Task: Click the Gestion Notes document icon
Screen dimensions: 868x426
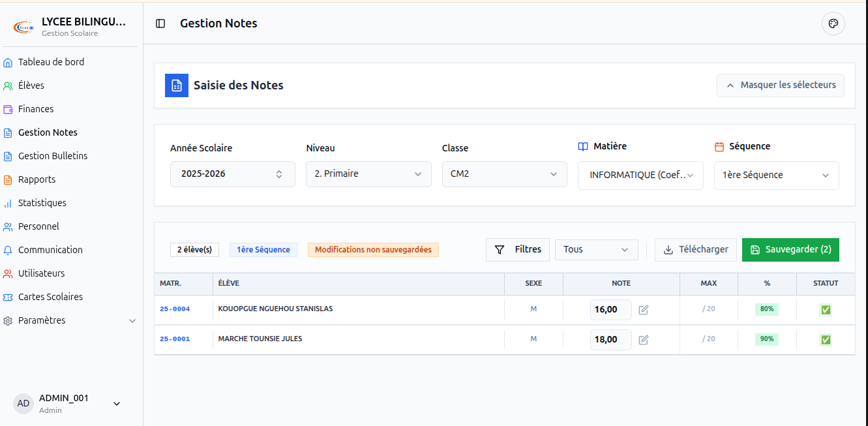Action: [8, 133]
